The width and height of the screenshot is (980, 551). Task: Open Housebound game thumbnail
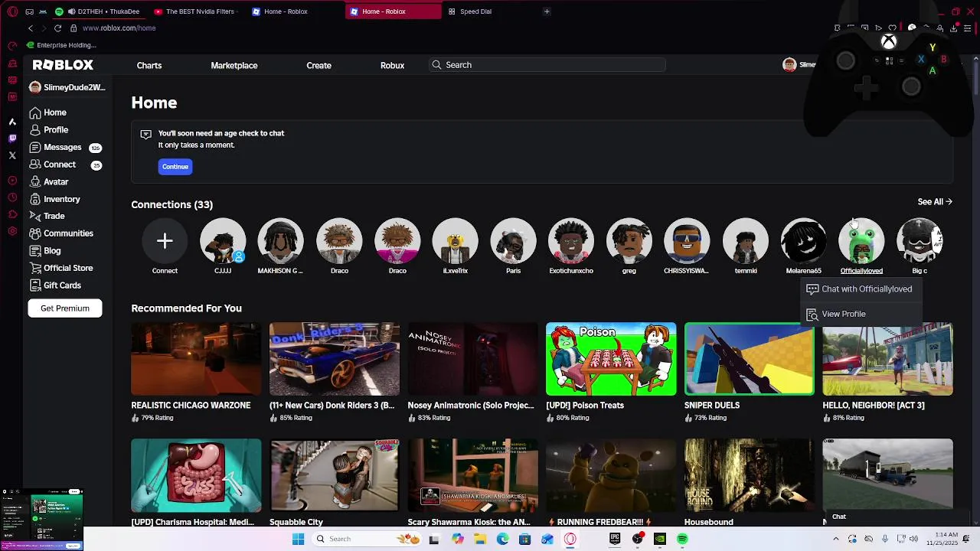749,475
